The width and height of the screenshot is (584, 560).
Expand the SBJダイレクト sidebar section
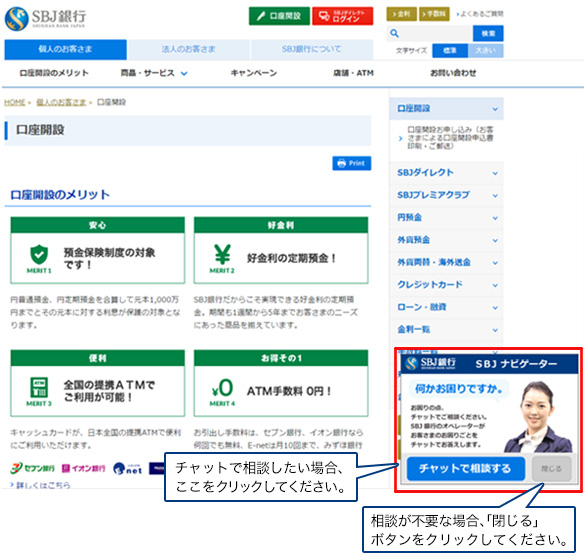click(x=447, y=173)
